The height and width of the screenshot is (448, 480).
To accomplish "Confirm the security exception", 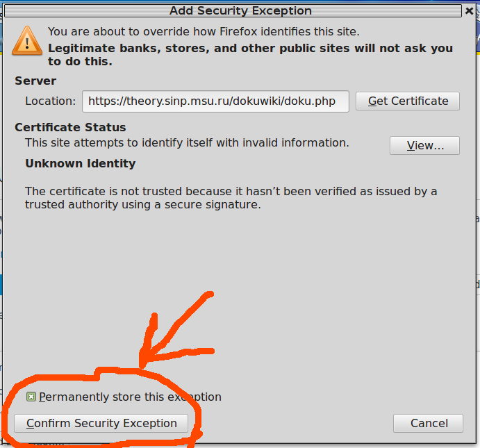I will tap(101, 423).
